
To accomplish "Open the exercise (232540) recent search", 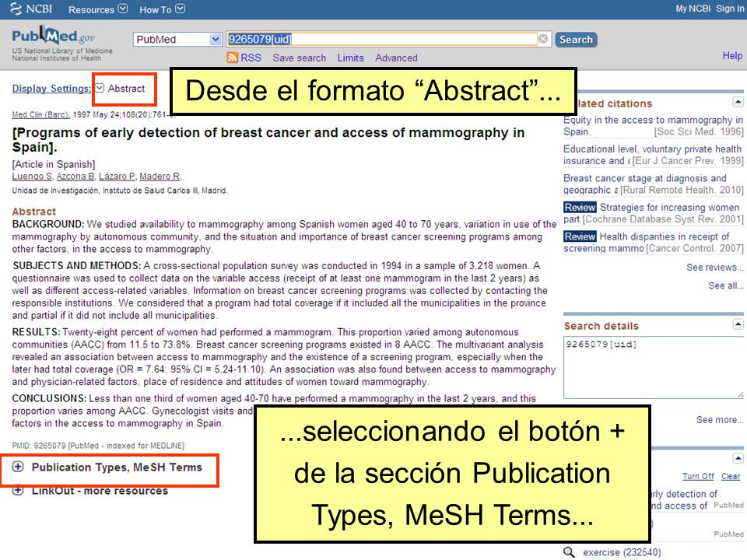I will click(622, 552).
